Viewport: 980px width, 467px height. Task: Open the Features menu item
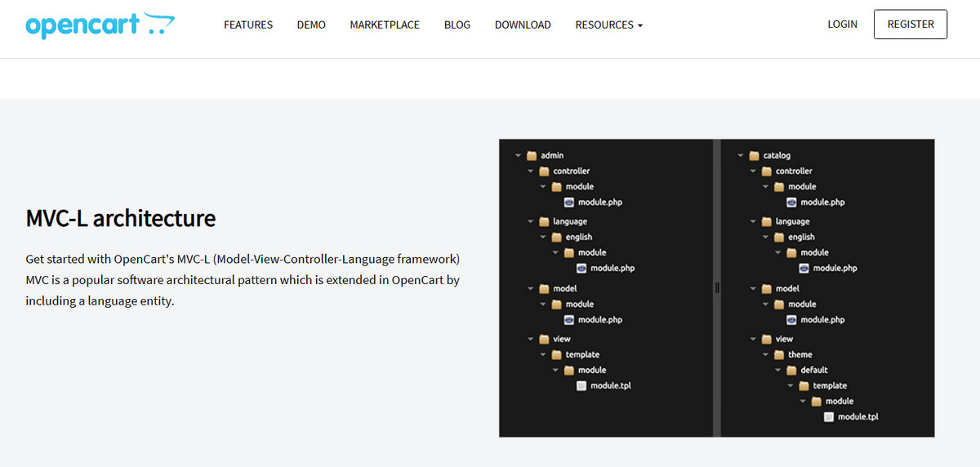(248, 25)
